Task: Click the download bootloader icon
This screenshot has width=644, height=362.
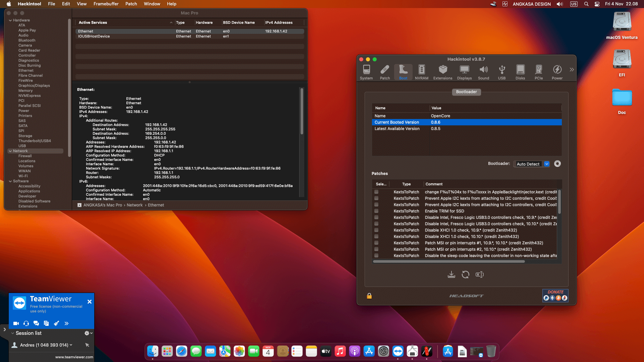Action: (x=451, y=275)
